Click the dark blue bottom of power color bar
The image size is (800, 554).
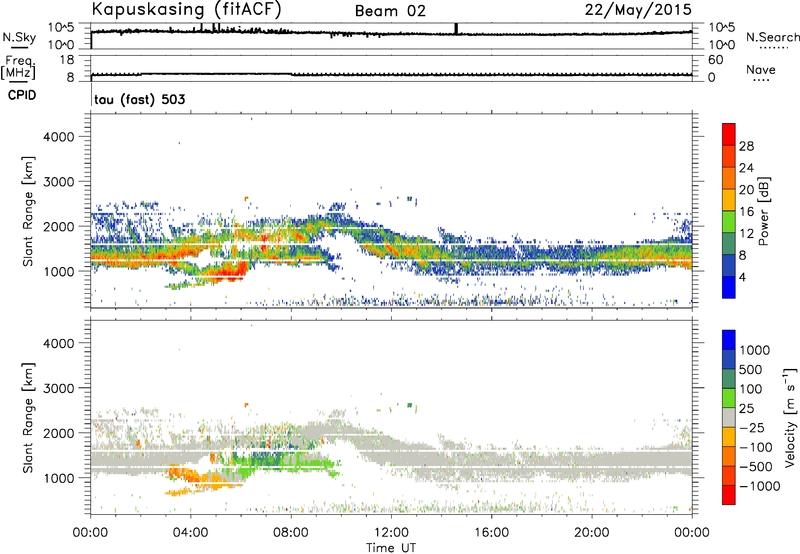click(x=729, y=287)
